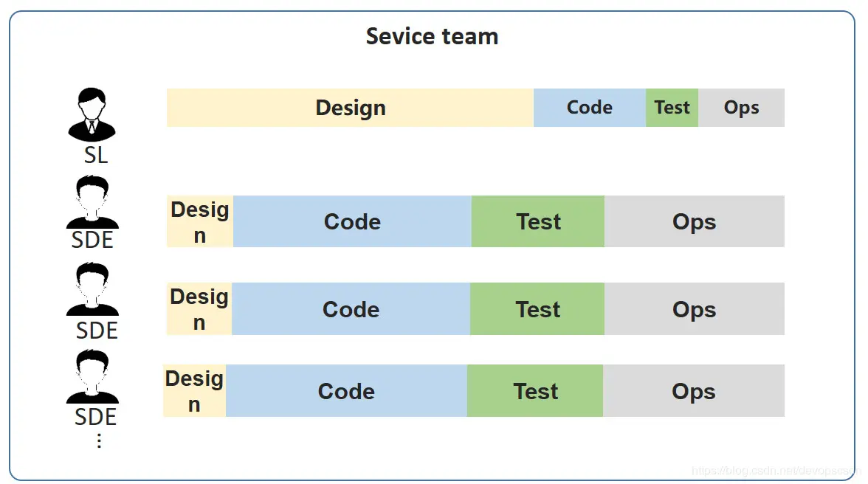Viewport: 868px width, 484px height.
Task: Select the Code block in the SL row
Action: click(589, 108)
